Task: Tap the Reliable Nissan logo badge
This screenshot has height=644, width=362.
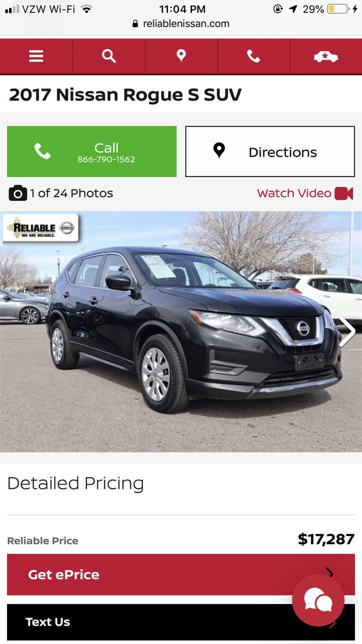Action: tap(41, 227)
